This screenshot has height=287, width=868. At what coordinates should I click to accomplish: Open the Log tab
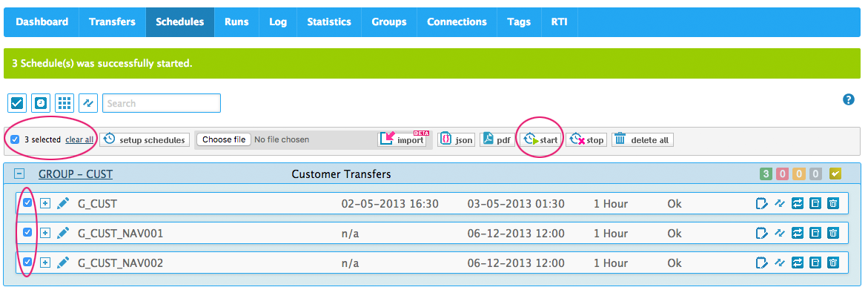(x=278, y=22)
